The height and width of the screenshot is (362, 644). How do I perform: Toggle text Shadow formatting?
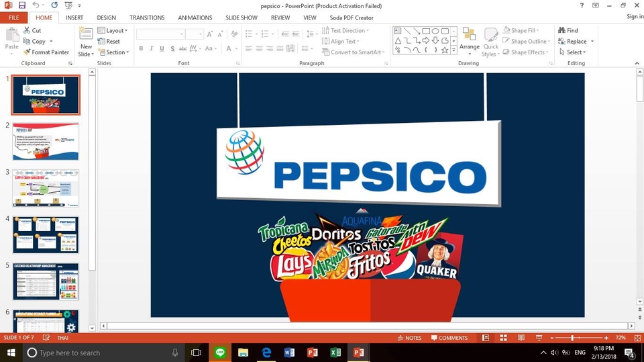pos(172,48)
